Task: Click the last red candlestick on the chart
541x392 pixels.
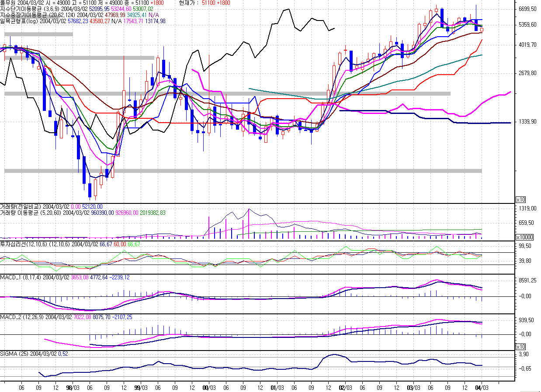Action: click(x=482, y=29)
